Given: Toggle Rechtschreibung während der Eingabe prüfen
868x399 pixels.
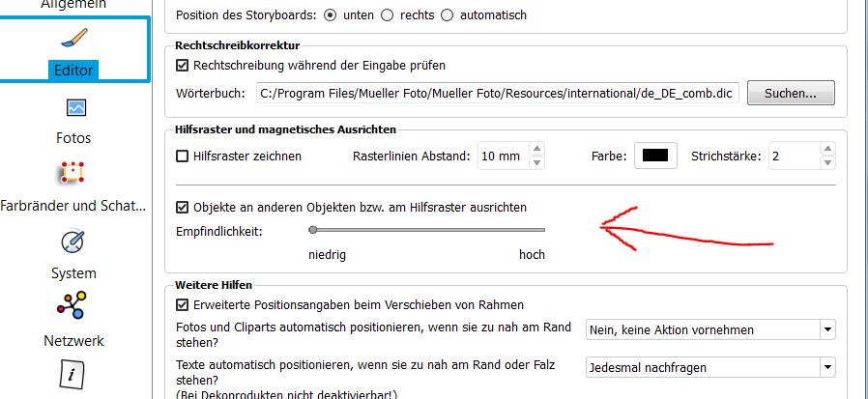Looking at the screenshot, I should click(182, 66).
